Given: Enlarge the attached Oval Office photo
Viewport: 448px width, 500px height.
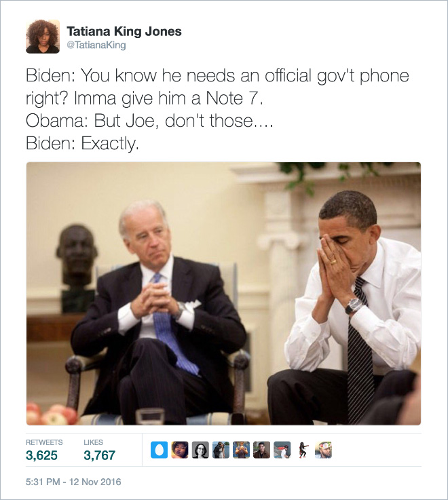Looking at the screenshot, I should pyautogui.click(x=223, y=293).
